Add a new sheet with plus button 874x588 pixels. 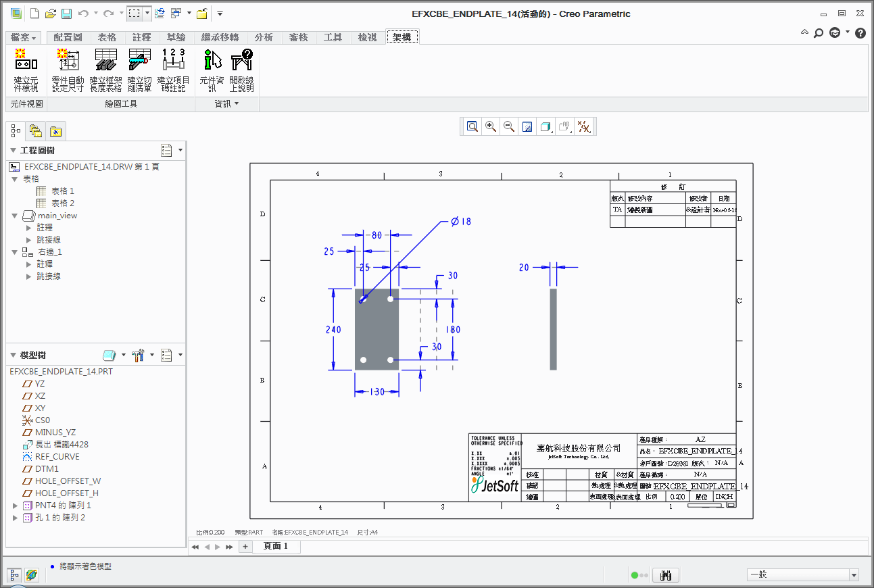245,546
